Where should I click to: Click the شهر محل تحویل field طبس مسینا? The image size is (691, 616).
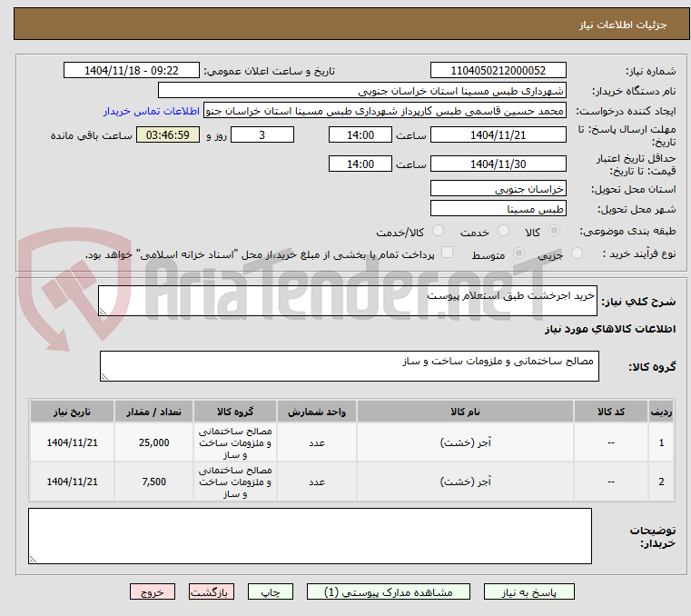498,208
